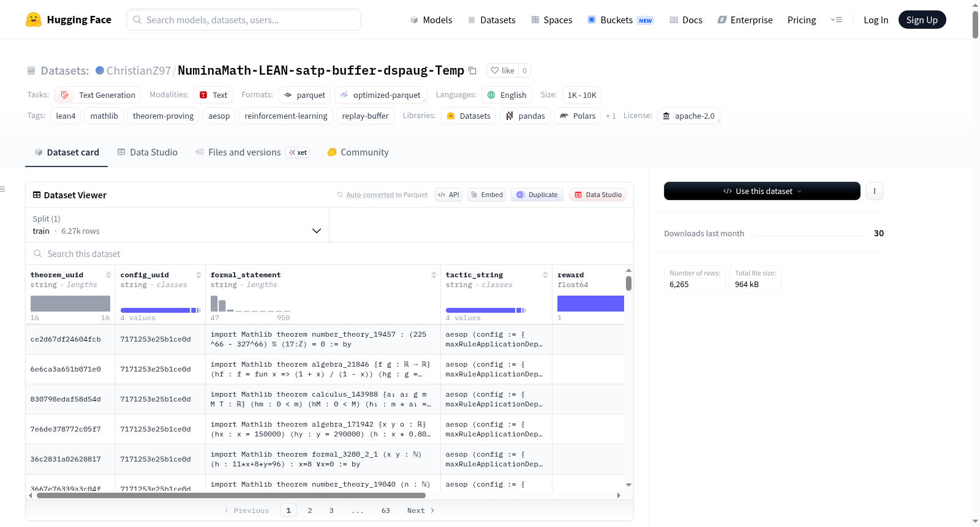
Task: Open Spaces in the top navigation
Action: coord(551,20)
